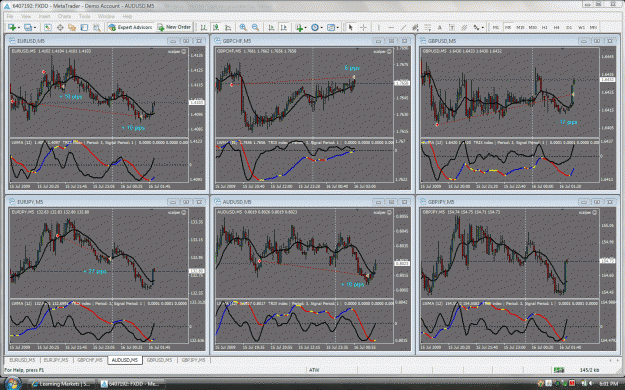This screenshot has width=625, height=390.
Task: Expand the Profiles dropdown arrow
Action: 35,28
